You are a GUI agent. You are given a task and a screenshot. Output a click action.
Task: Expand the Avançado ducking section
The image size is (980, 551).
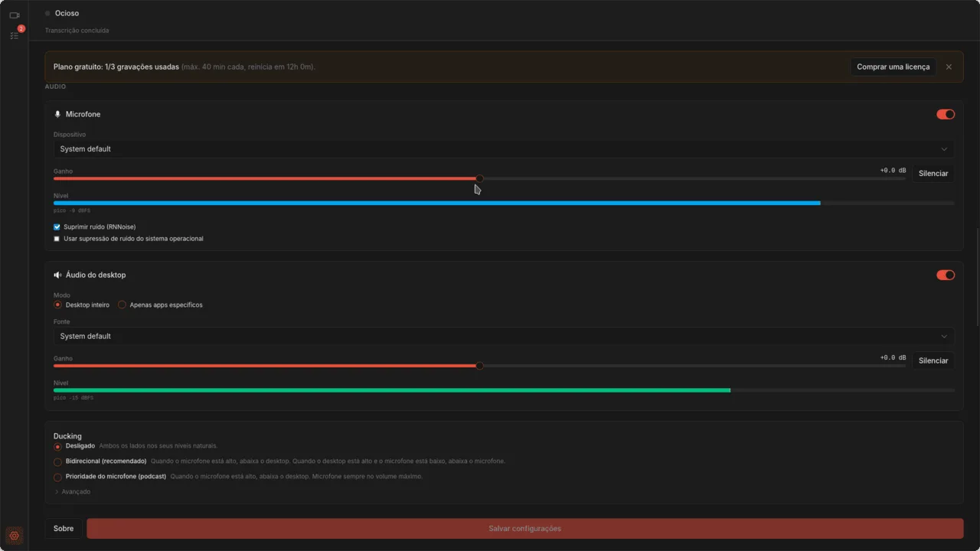[72, 491]
